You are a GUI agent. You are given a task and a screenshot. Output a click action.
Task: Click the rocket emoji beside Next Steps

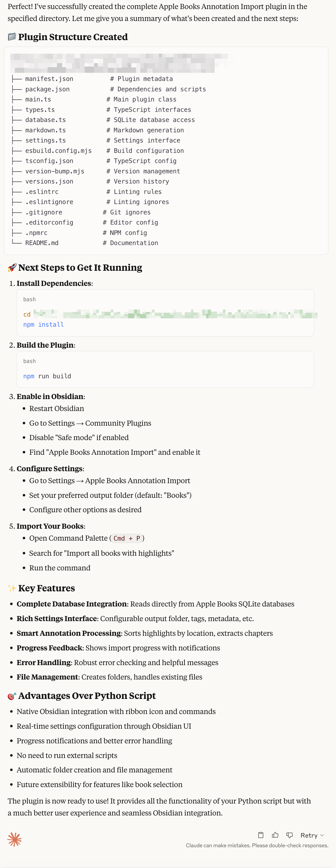(12, 268)
